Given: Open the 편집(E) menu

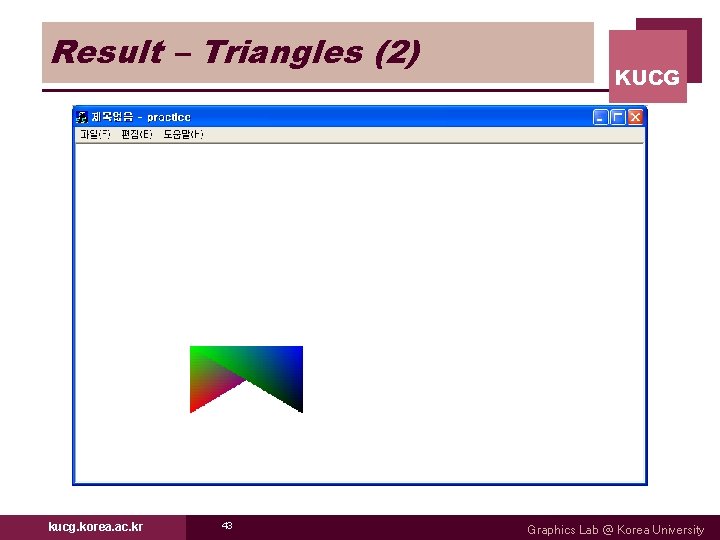Looking at the screenshot, I should coord(136,134).
